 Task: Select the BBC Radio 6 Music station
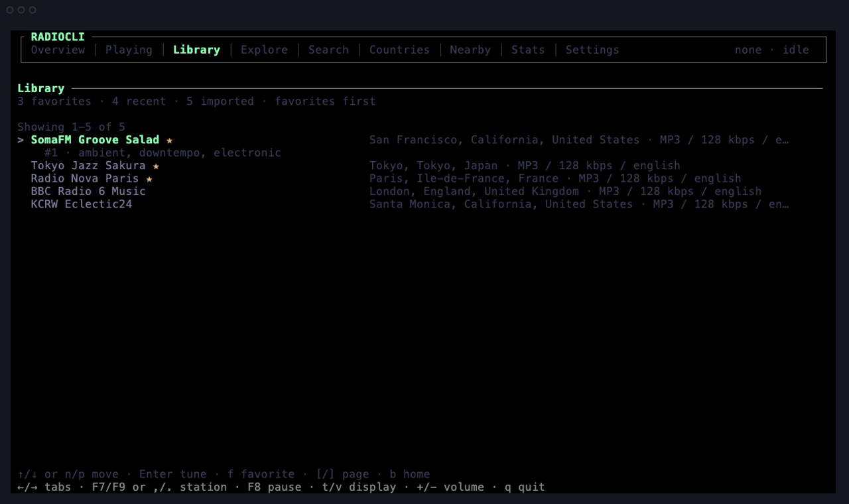(x=88, y=191)
